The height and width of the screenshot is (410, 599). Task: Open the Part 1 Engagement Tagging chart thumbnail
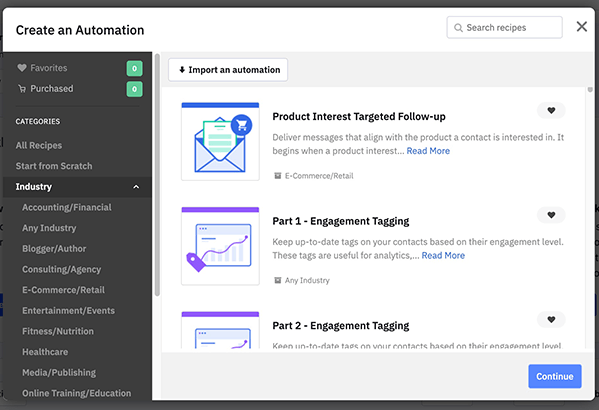pyautogui.click(x=220, y=246)
